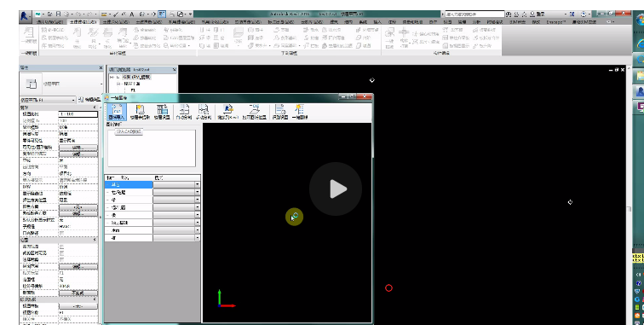Toggle the 裁剪视图 crop view checkbox

click(62, 247)
